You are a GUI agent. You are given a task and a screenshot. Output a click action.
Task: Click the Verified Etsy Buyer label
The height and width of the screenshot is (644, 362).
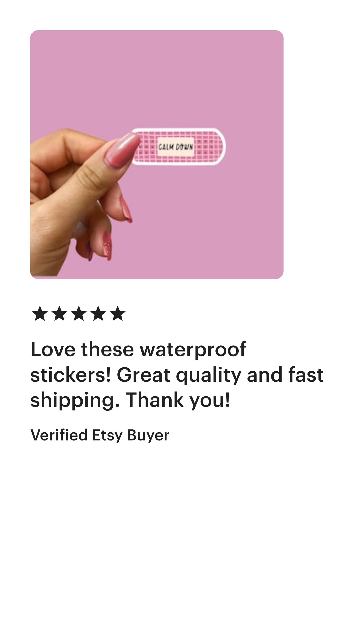pyautogui.click(x=100, y=435)
